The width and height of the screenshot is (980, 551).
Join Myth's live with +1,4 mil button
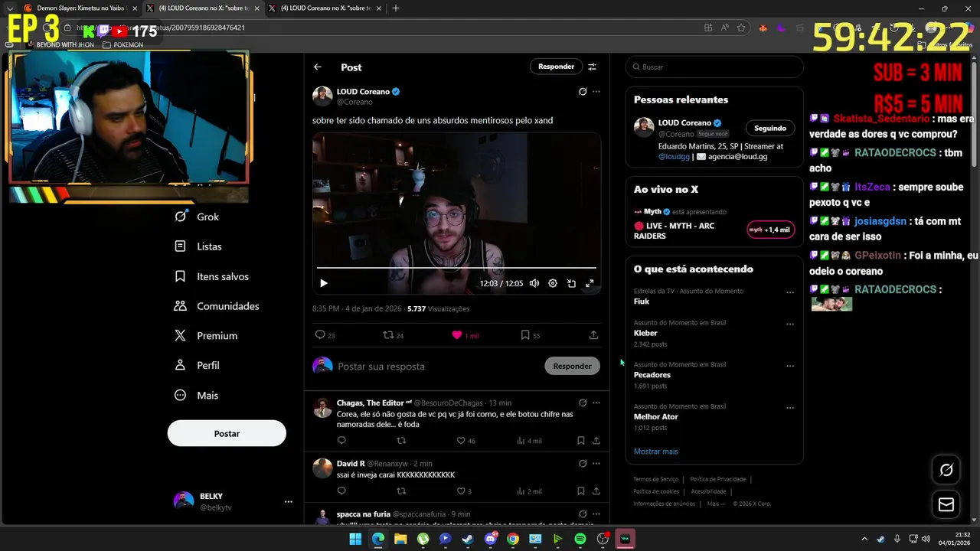pos(770,230)
